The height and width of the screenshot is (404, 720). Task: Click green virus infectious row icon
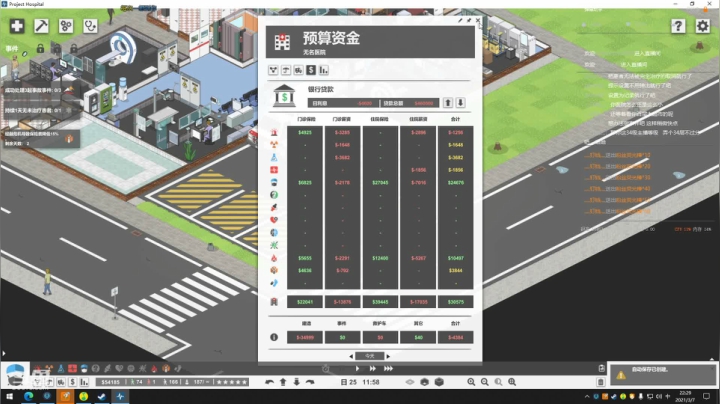click(274, 245)
